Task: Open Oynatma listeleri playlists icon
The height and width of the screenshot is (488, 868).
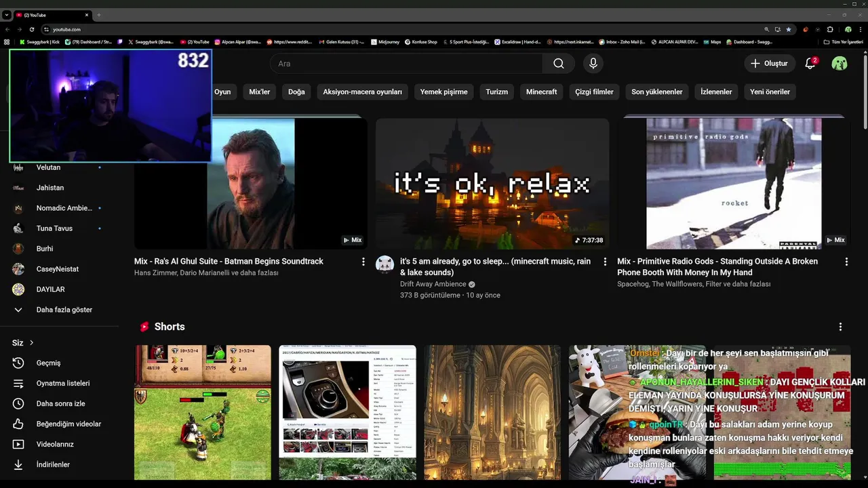Action: coord(18,384)
